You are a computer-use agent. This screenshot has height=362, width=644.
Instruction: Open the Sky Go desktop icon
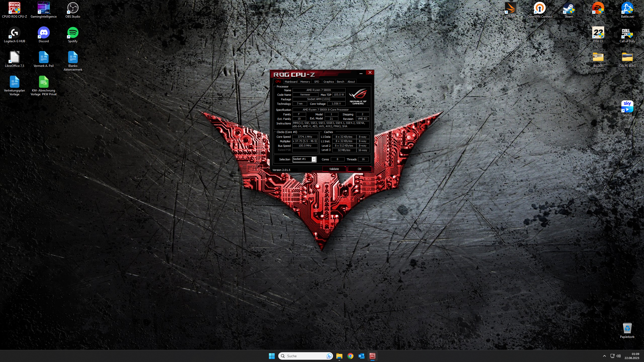click(627, 107)
